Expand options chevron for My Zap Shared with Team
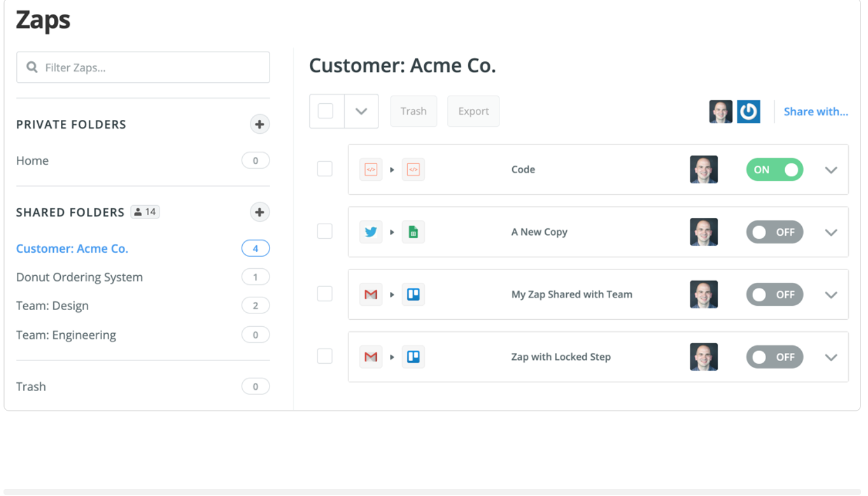This screenshot has height=496, width=868. (x=831, y=295)
